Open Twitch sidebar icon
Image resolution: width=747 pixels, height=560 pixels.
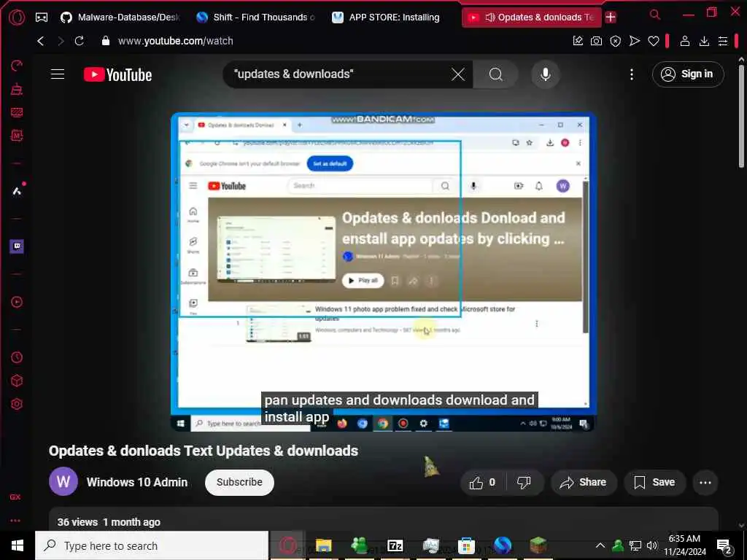pos(17,246)
